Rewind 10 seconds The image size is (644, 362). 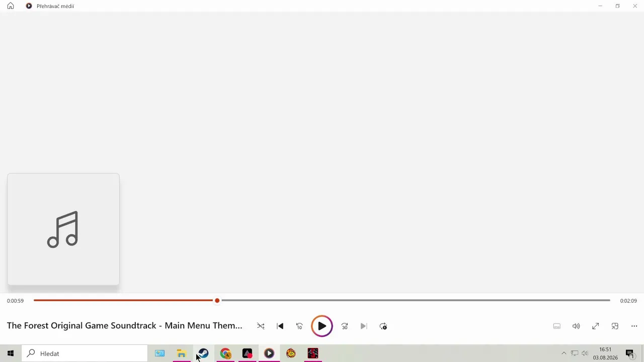[299, 326]
